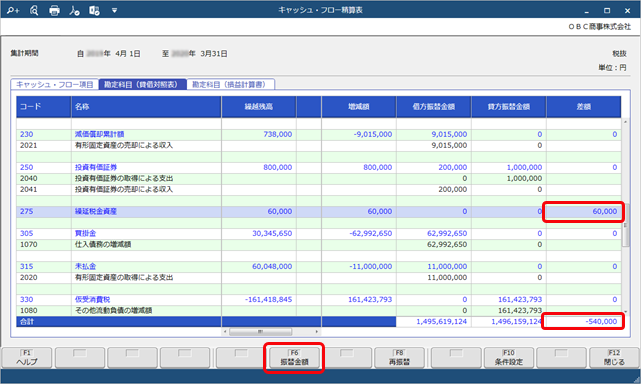The height and width of the screenshot is (384, 641).
Task: Click vertical scrollbar down arrow
Action: pos(625,312)
